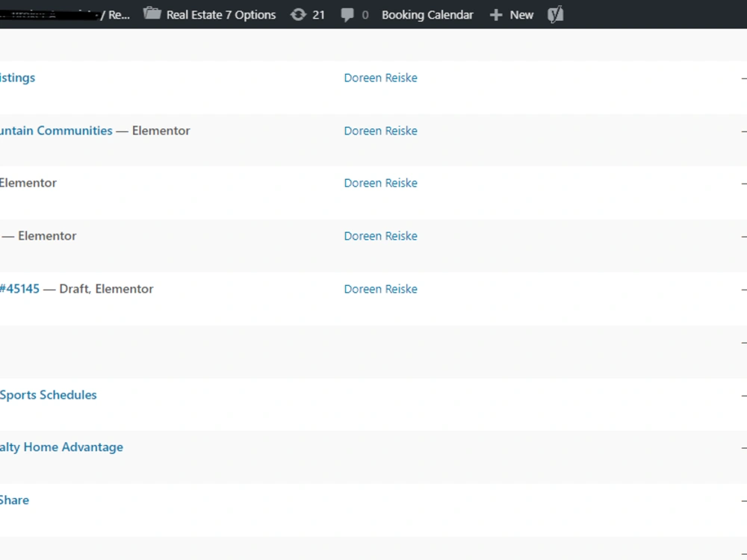
Task: Open the Realty Home Advantage page
Action: pyautogui.click(x=61, y=447)
